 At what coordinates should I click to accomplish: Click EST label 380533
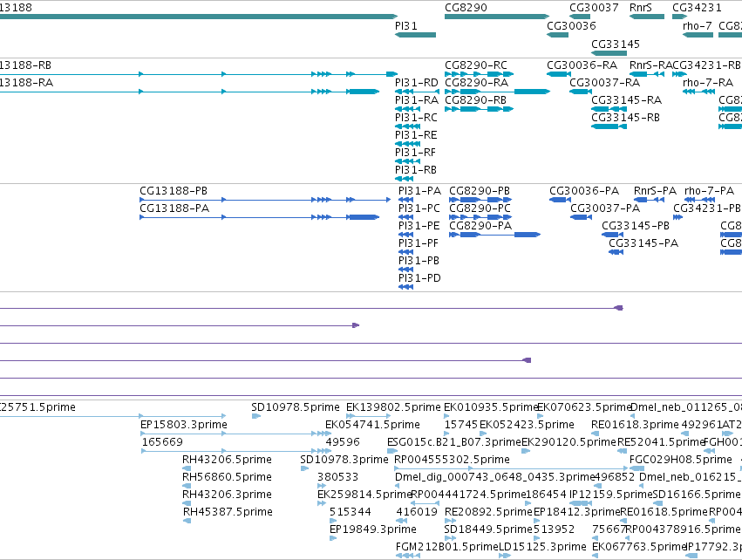point(338,477)
